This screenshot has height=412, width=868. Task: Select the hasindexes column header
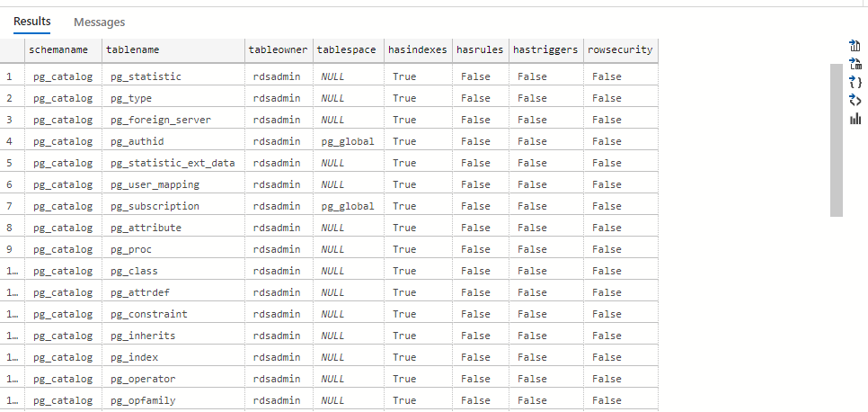(x=417, y=50)
